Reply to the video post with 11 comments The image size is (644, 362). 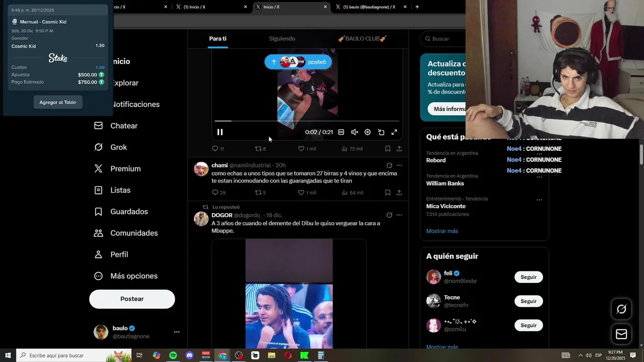tap(218, 149)
